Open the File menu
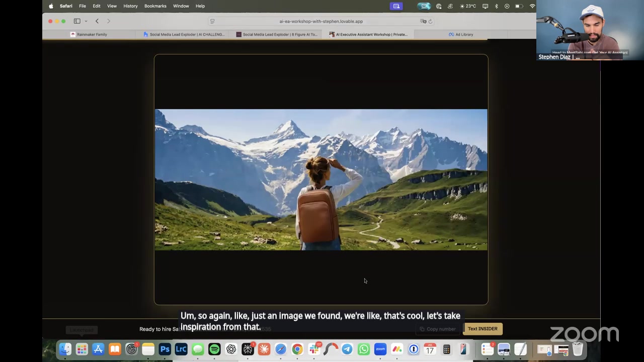 (83, 6)
